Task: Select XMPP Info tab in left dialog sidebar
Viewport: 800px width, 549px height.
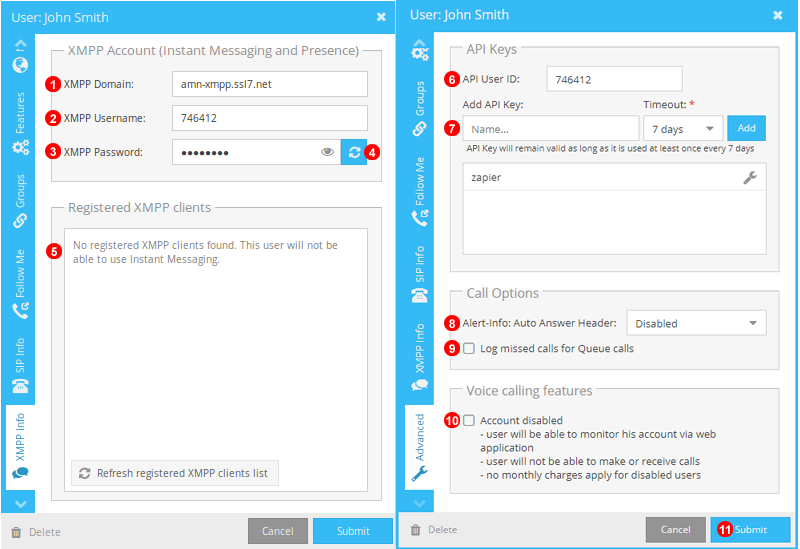Action: tap(20, 446)
